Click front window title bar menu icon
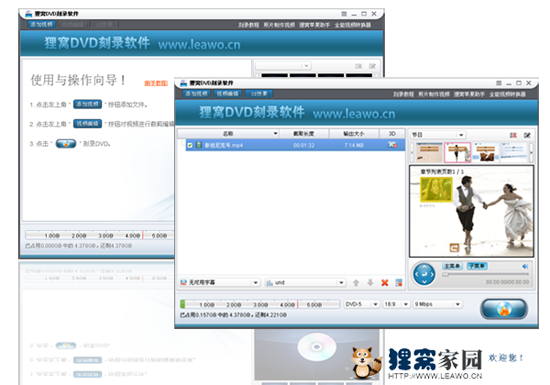 pyautogui.click(x=498, y=83)
